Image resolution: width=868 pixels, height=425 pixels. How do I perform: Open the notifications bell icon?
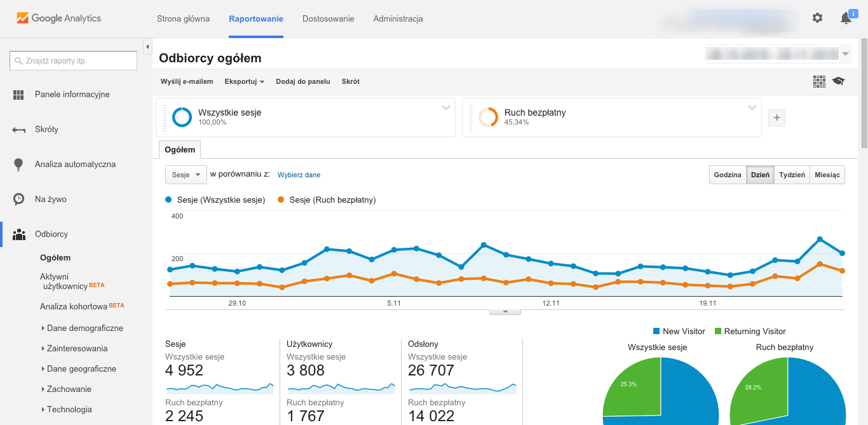[x=846, y=18]
